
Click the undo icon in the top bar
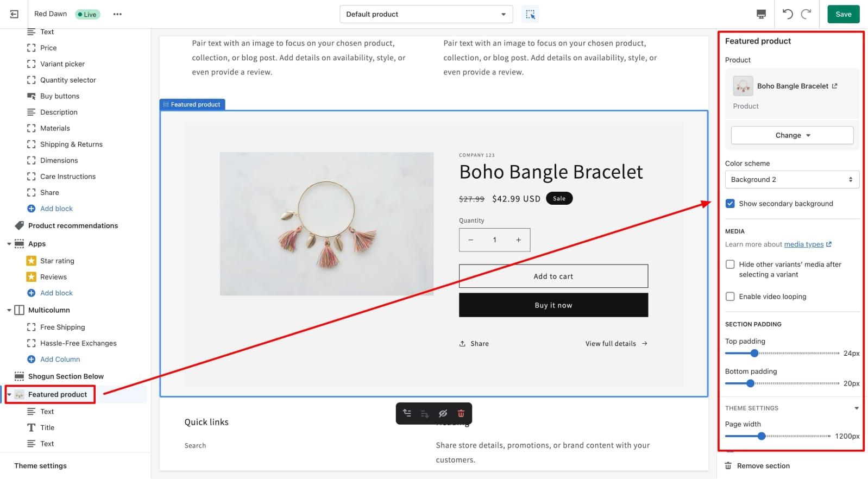pyautogui.click(x=788, y=14)
